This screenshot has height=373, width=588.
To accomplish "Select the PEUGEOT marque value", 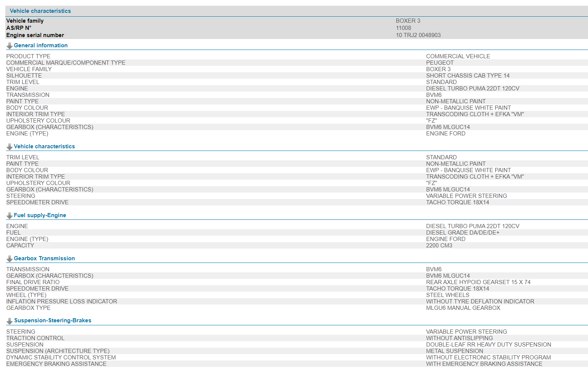I will pyautogui.click(x=440, y=63).
